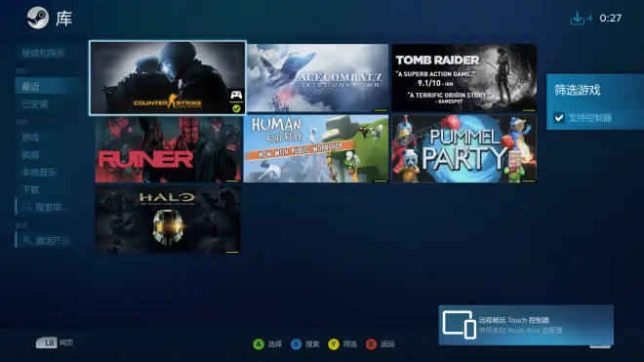This screenshot has width=644, height=362.
Task: Select 已安装 in the sidebar
Action: pyautogui.click(x=35, y=103)
